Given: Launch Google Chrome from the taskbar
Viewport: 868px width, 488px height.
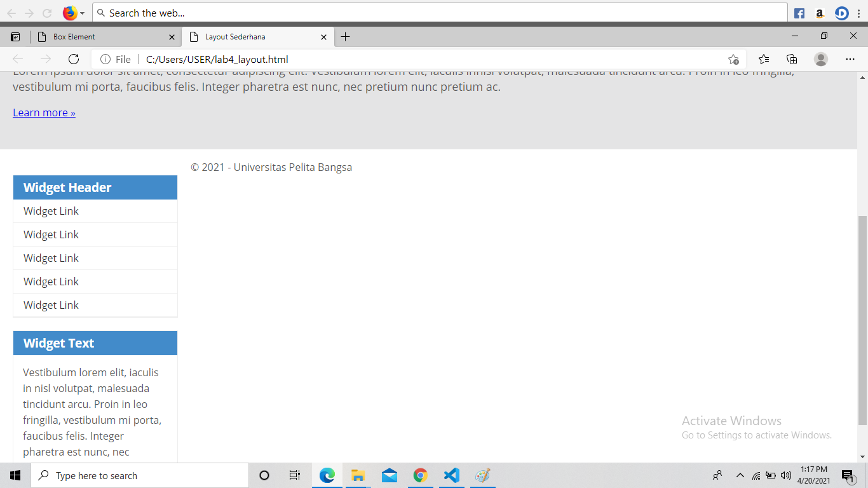Looking at the screenshot, I should [x=420, y=475].
